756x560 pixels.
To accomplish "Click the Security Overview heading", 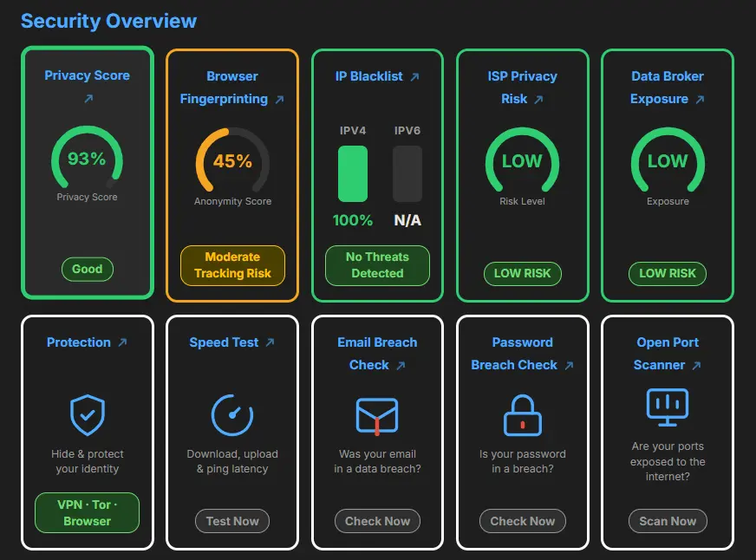I will (108, 21).
